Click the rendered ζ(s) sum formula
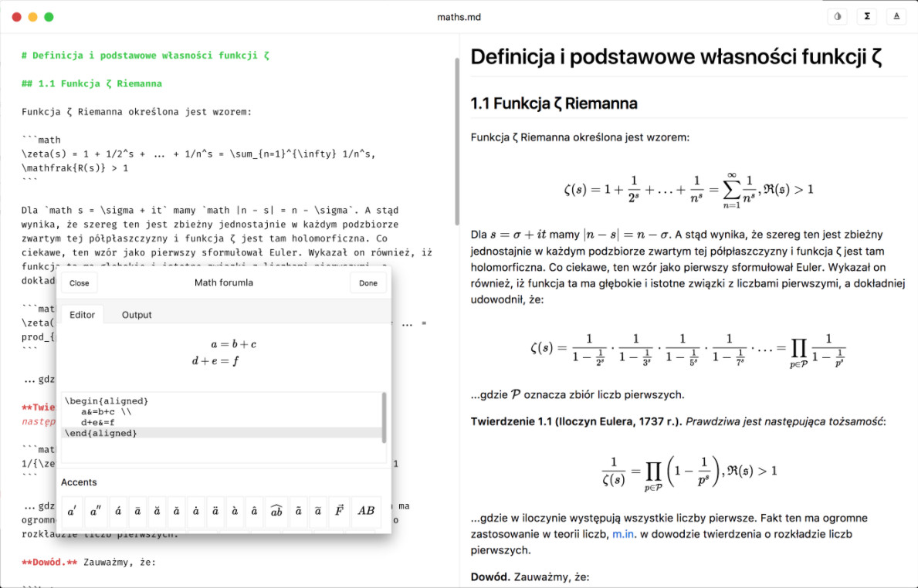Screen dimensions: 918x588 [x=689, y=190]
